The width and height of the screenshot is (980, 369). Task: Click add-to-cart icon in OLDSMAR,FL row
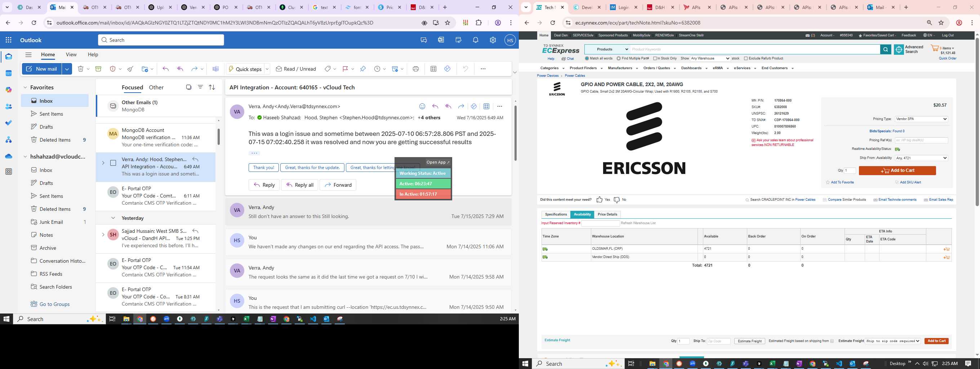pyautogui.click(x=946, y=249)
